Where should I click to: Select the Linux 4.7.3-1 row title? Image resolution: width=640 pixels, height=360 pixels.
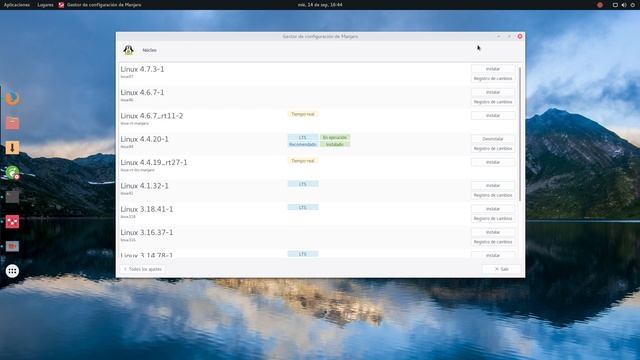[x=142, y=69]
